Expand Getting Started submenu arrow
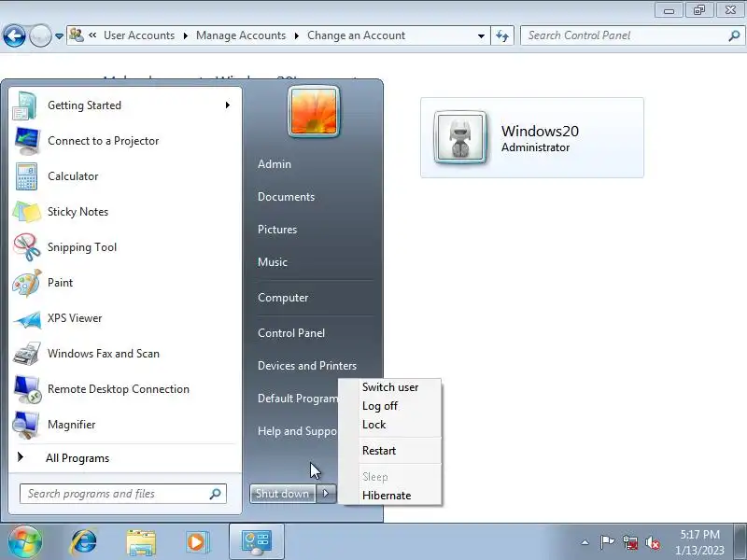The width and height of the screenshot is (747, 560). 228,105
